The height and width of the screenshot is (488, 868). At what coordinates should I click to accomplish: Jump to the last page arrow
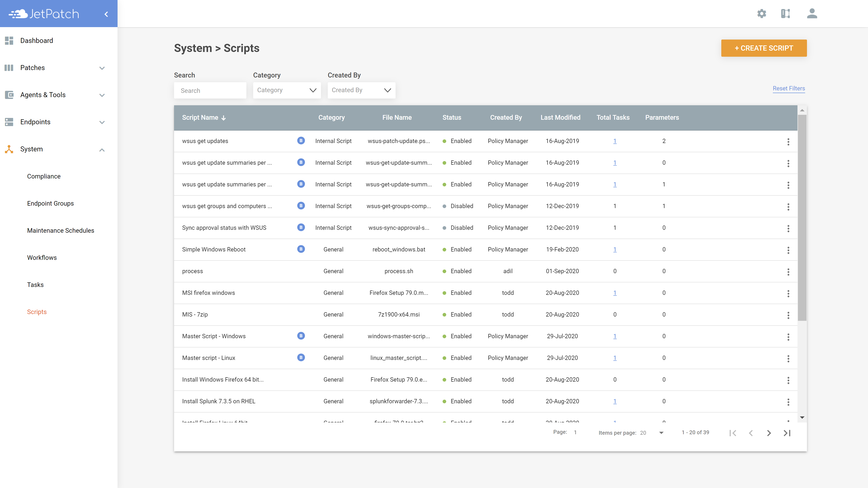tap(787, 433)
